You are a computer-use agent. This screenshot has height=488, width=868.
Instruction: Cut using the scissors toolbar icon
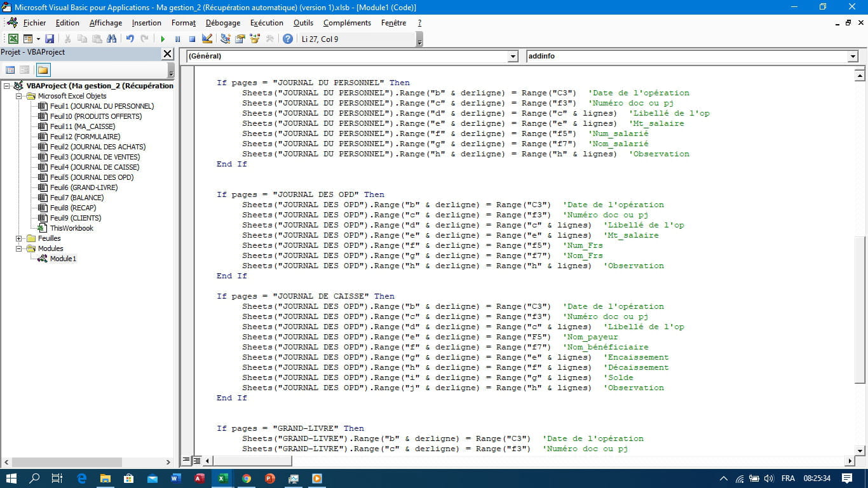67,39
